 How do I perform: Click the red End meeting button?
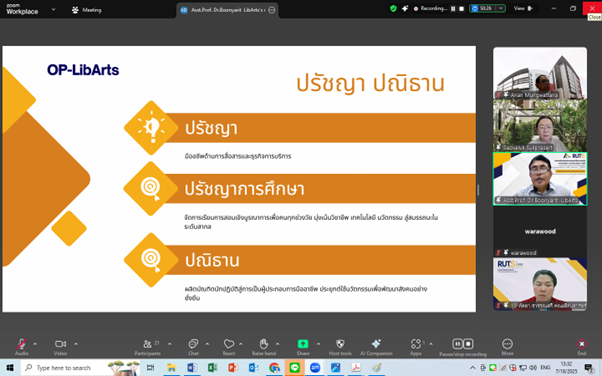582,344
